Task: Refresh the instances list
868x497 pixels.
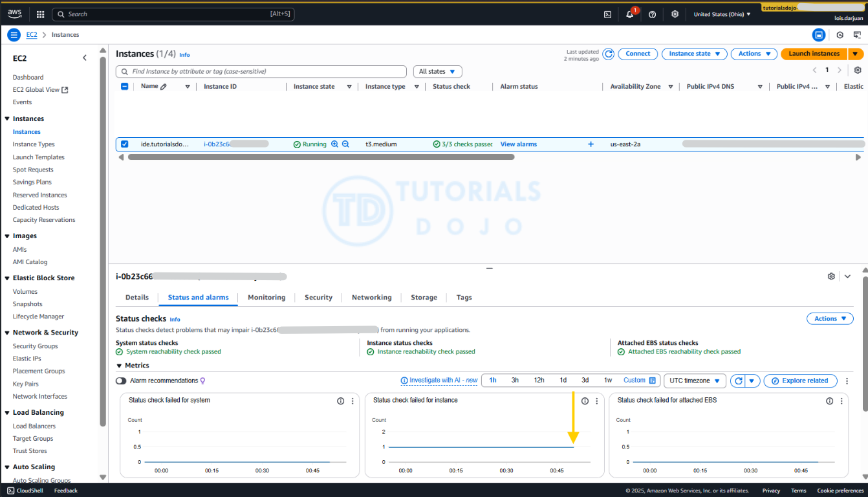Action: [608, 54]
